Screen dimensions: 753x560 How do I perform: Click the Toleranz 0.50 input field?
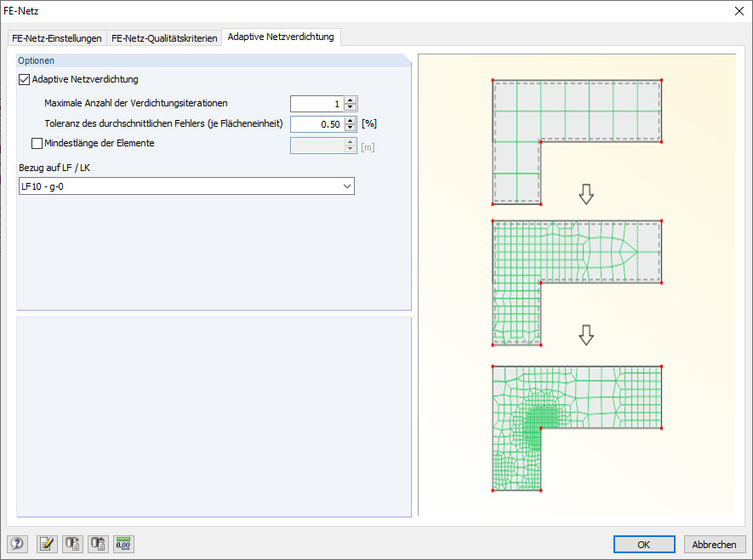317,124
